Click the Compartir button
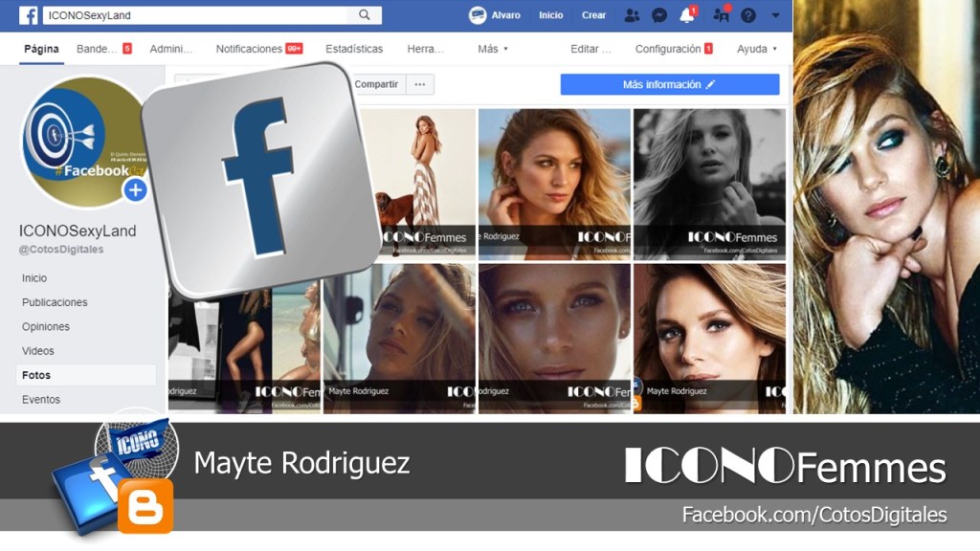980x551 pixels. point(376,84)
